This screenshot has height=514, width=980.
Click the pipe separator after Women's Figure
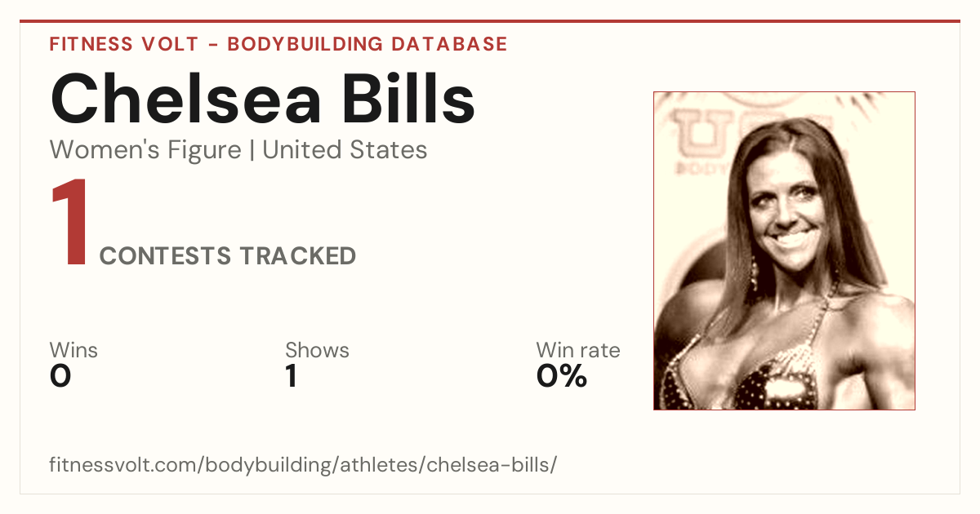(252, 150)
